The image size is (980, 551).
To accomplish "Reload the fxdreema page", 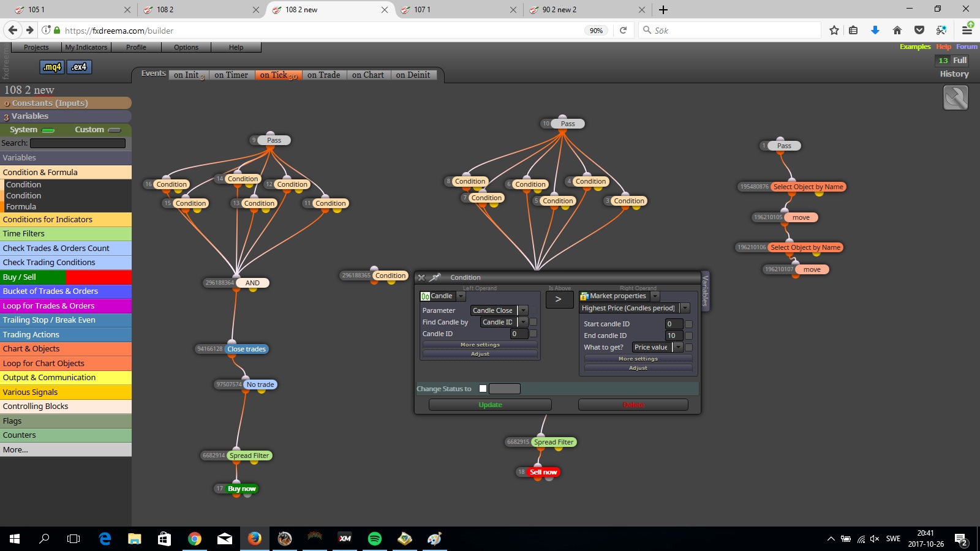I will [624, 30].
